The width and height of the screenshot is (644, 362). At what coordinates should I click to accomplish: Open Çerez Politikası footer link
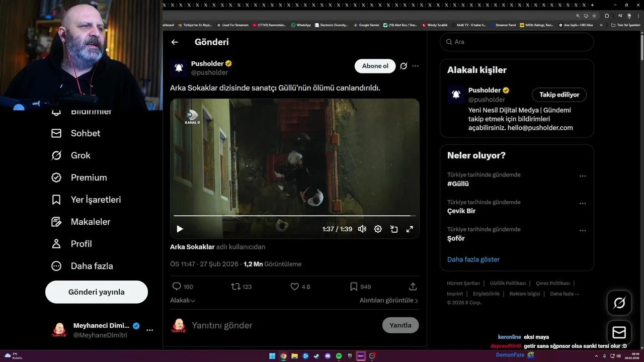[553, 284]
